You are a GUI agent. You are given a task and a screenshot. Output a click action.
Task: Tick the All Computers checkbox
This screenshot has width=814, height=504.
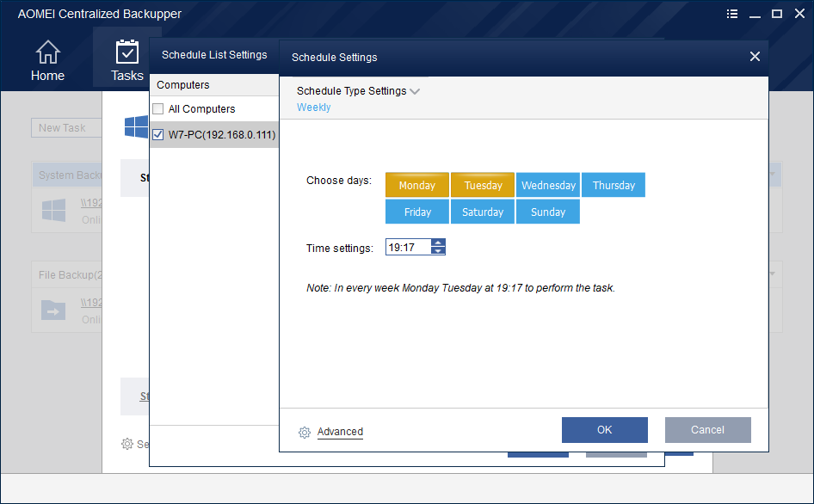pyautogui.click(x=158, y=108)
